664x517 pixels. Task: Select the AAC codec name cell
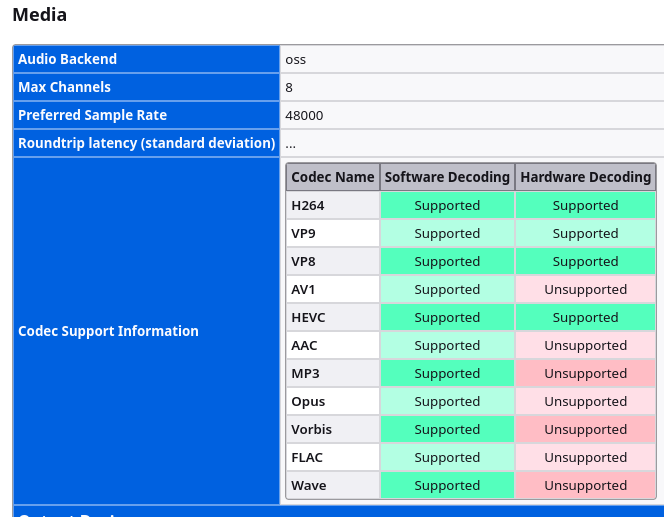point(306,345)
